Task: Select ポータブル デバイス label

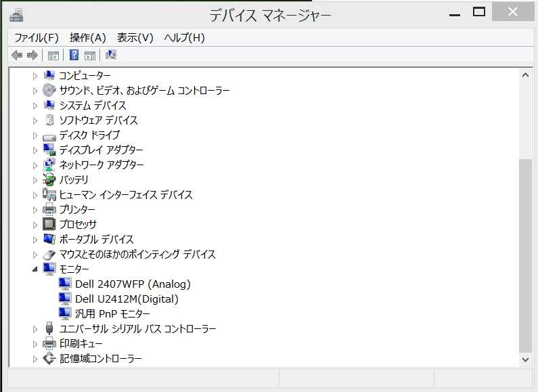Action: point(96,239)
